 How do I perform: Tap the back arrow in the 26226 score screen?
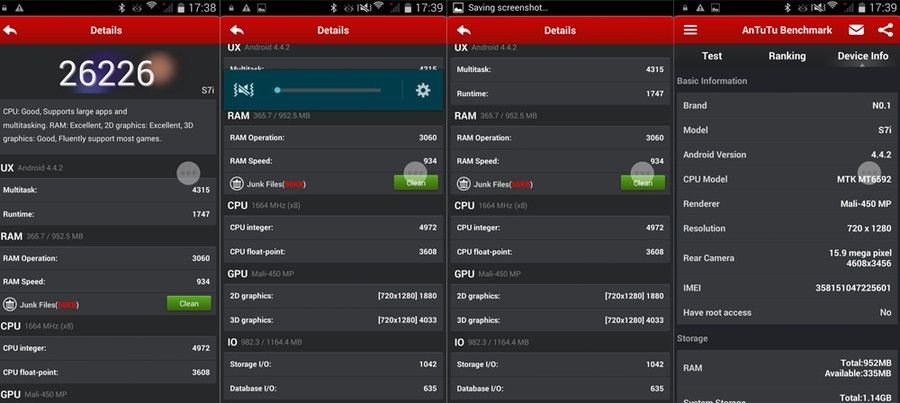tap(10, 30)
